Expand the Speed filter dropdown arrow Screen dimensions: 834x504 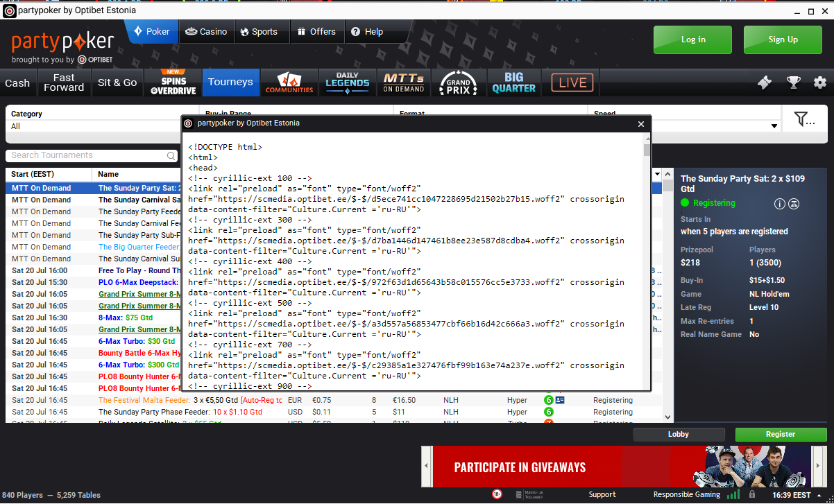774,126
